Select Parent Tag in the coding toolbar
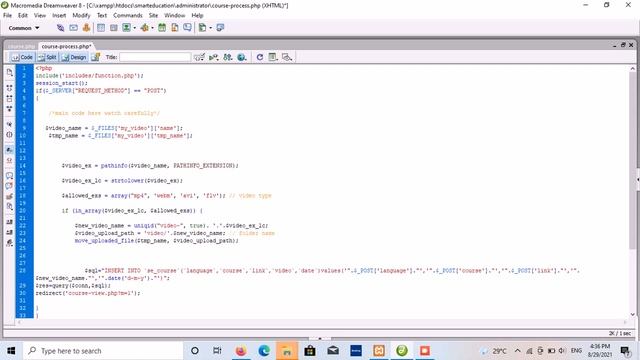The height and width of the screenshot is (360, 640). (9, 124)
